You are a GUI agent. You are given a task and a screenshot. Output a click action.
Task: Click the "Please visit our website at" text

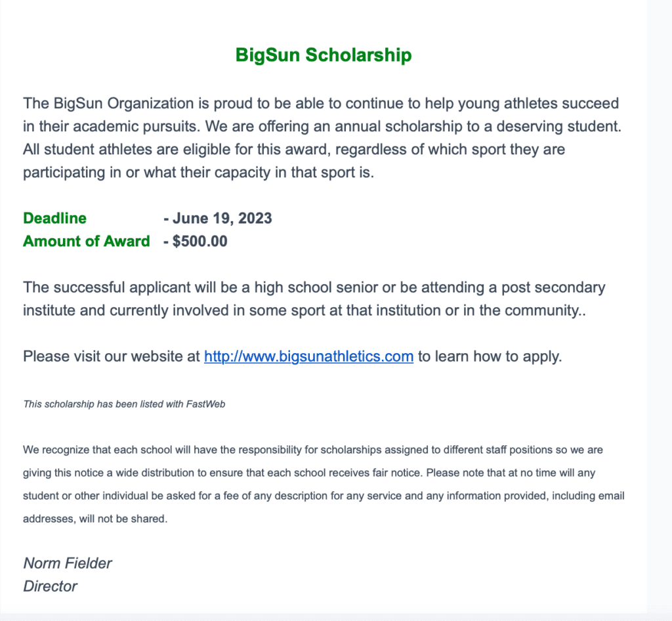point(112,356)
